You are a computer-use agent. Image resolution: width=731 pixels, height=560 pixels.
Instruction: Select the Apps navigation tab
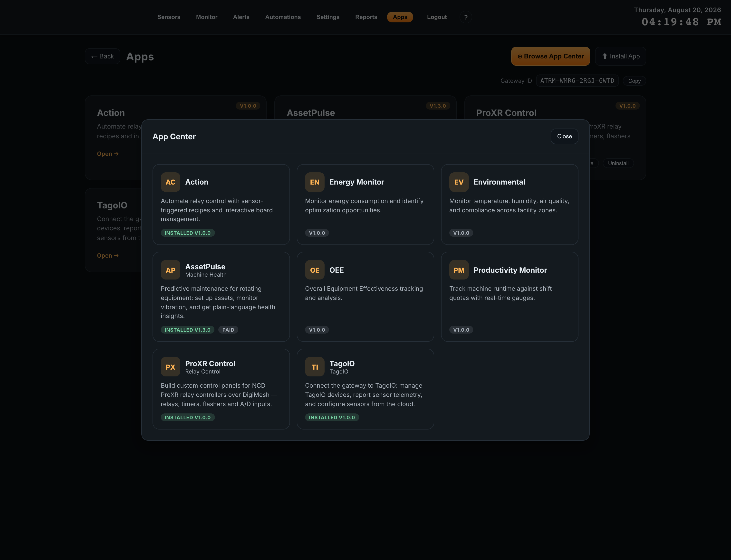pyautogui.click(x=400, y=17)
